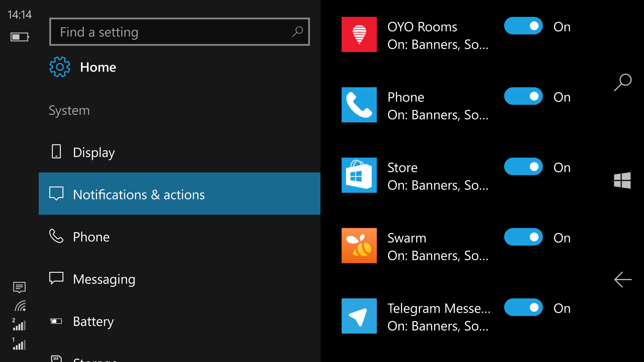Image resolution: width=644 pixels, height=362 pixels.
Task: Click the Find a setting search box
Action: tap(180, 32)
